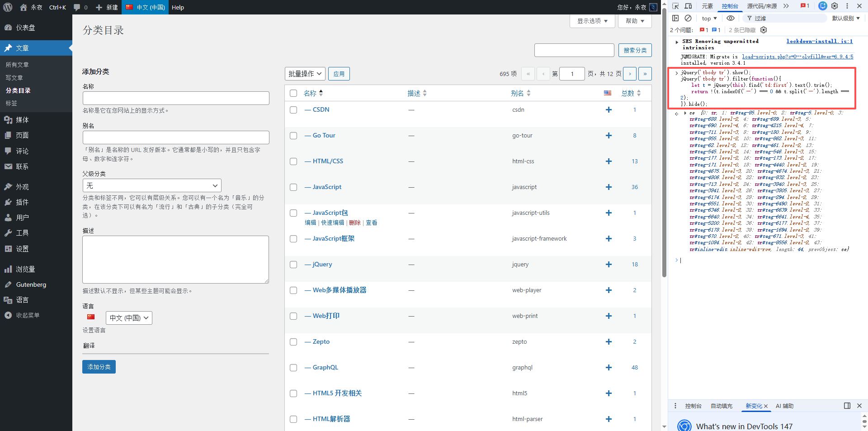868x431 pixels.
Task: Click the 搜索分类 search button
Action: (x=635, y=50)
